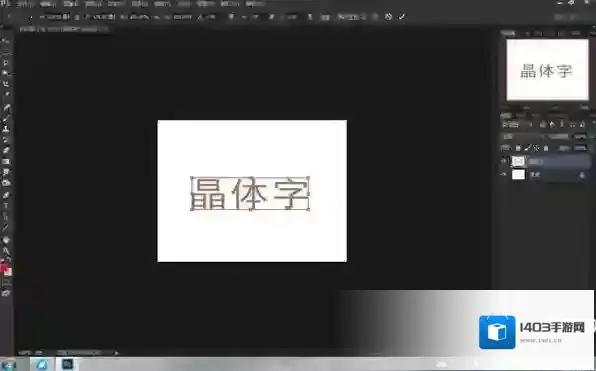Toggle Quick Mask mode in toolbox
The height and width of the screenshot is (371, 596).
(x=6, y=283)
